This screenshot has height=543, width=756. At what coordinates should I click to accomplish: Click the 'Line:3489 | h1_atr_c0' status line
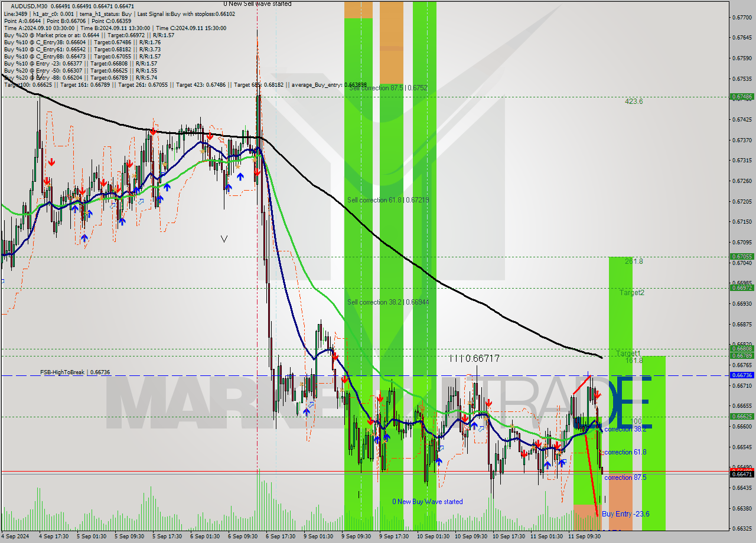tap(119, 14)
